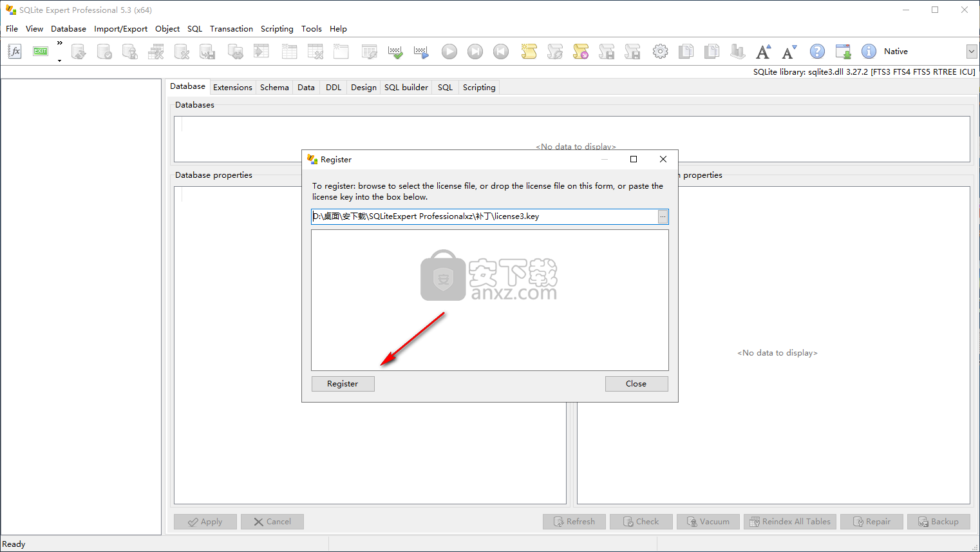The height and width of the screenshot is (552, 980).
Task: Click the database check icon
Action: (104, 52)
